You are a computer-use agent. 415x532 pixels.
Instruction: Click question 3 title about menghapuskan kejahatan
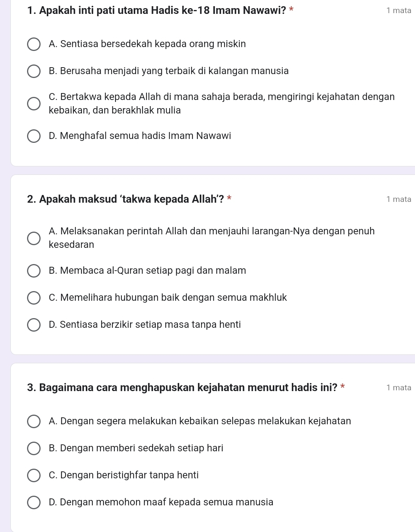click(182, 388)
